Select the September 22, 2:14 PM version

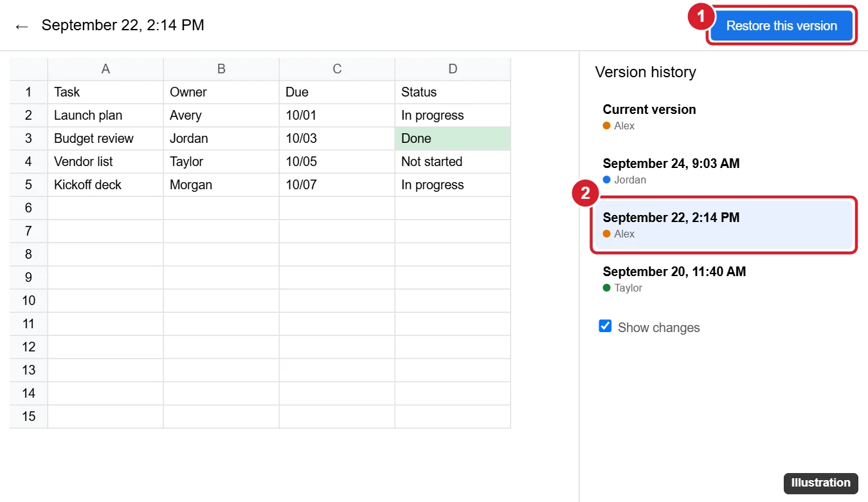tap(724, 225)
